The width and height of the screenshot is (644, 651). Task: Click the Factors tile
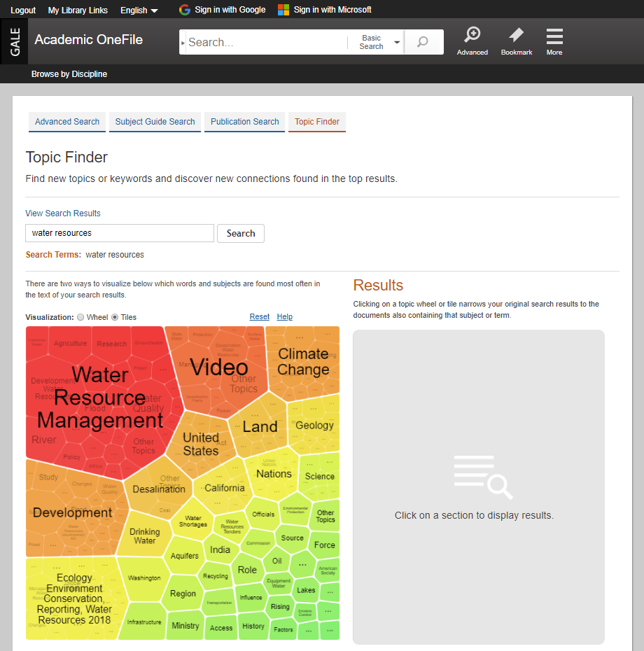(x=283, y=630)
